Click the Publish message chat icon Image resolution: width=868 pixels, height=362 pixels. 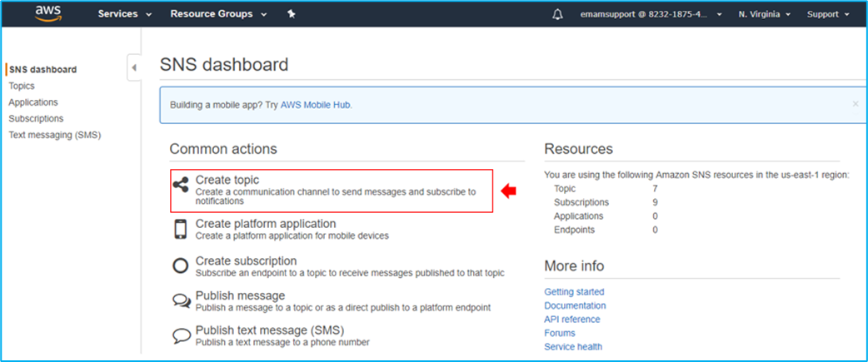tap(181, 300)
